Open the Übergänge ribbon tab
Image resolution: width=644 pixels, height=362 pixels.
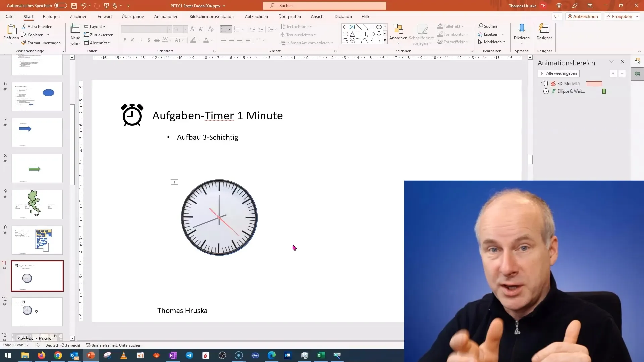133,16
